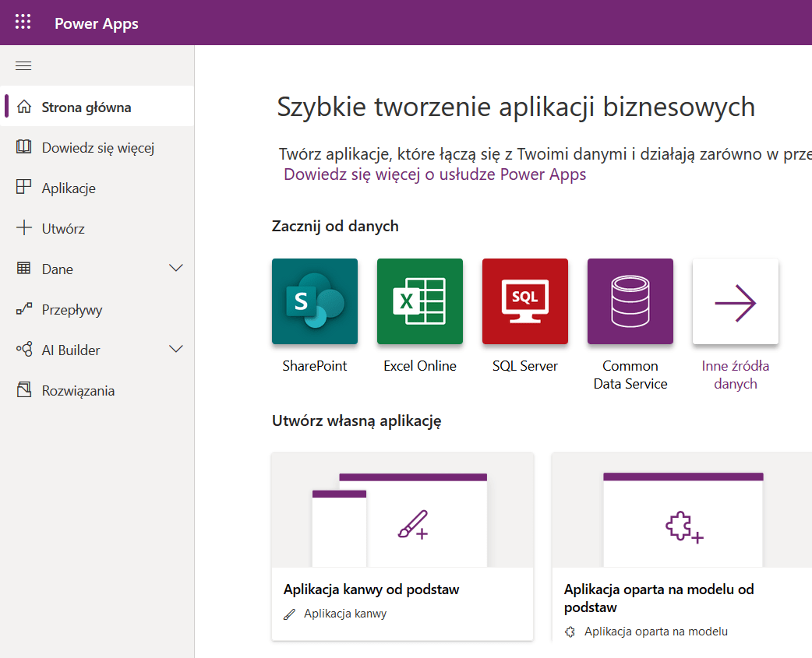
Task: Collapse the left navigation hamburger menu
Action: point(23,66)
